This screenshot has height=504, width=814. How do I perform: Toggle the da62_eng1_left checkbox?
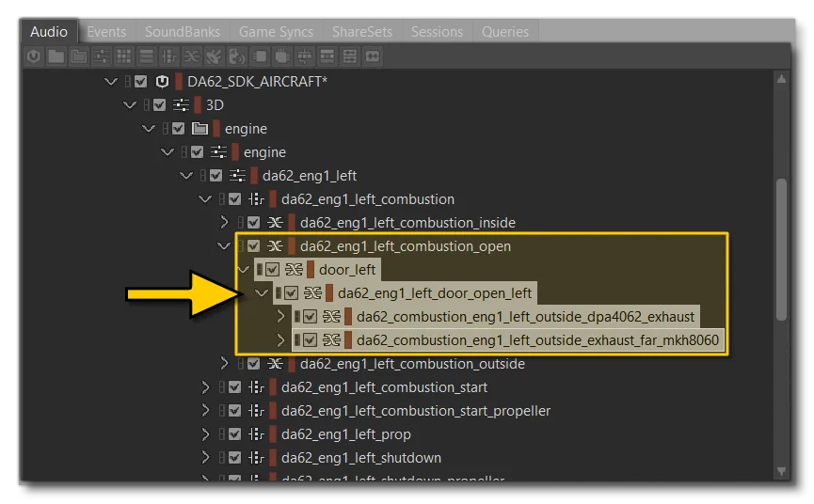coord(215,176)
